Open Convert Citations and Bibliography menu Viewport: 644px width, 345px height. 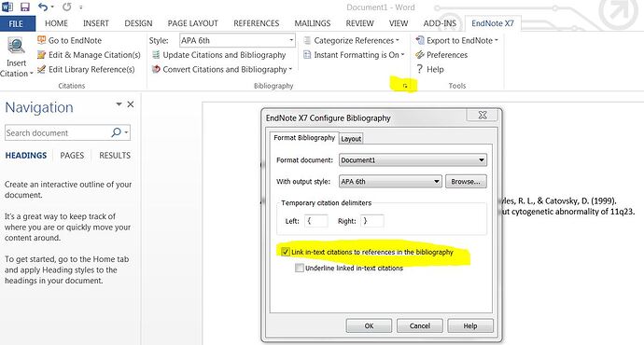[x=222, y=69]
